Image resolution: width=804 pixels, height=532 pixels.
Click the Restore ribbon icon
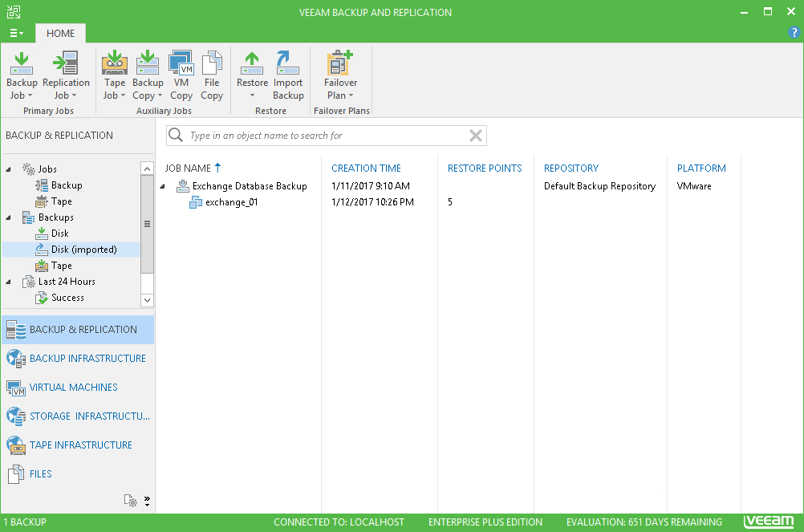[252, 63]
